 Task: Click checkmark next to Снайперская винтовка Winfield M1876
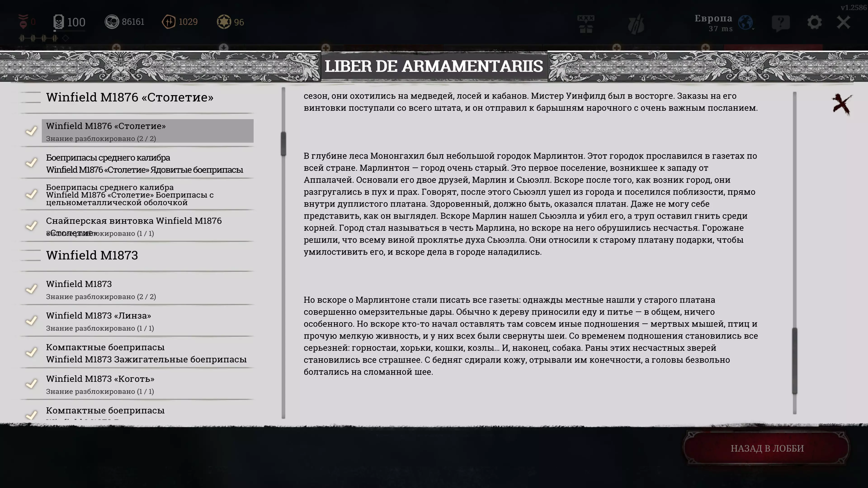(x=31, y=226)
